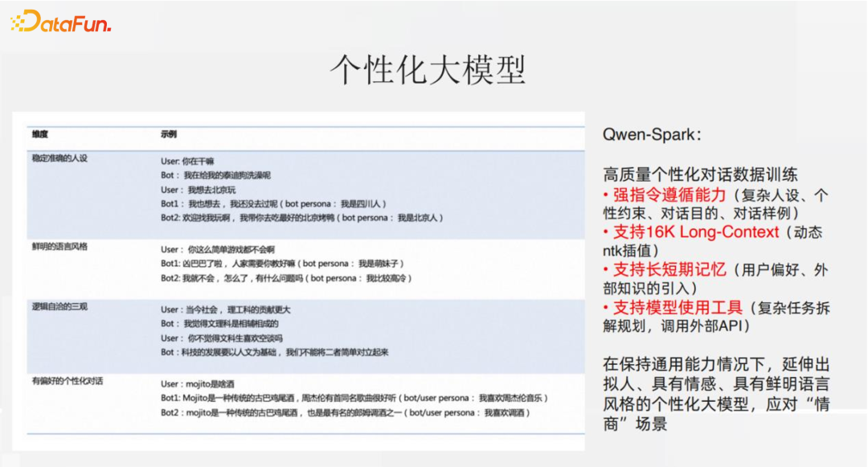Click the Bot2 line mentioning 北京烤鸭
Viewport: 868px width, 467px height.
click(301, 218)
